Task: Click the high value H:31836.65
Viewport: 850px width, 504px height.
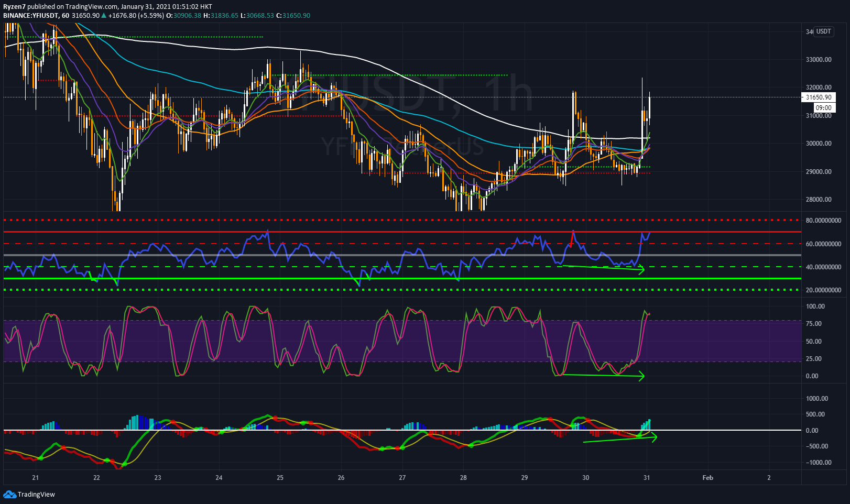Action: coord(221,16)
